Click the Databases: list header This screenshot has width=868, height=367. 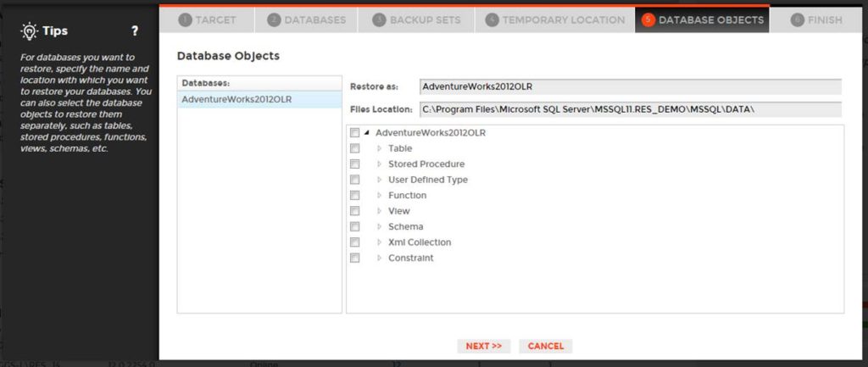pyautogui.click(x=259, y=83)
